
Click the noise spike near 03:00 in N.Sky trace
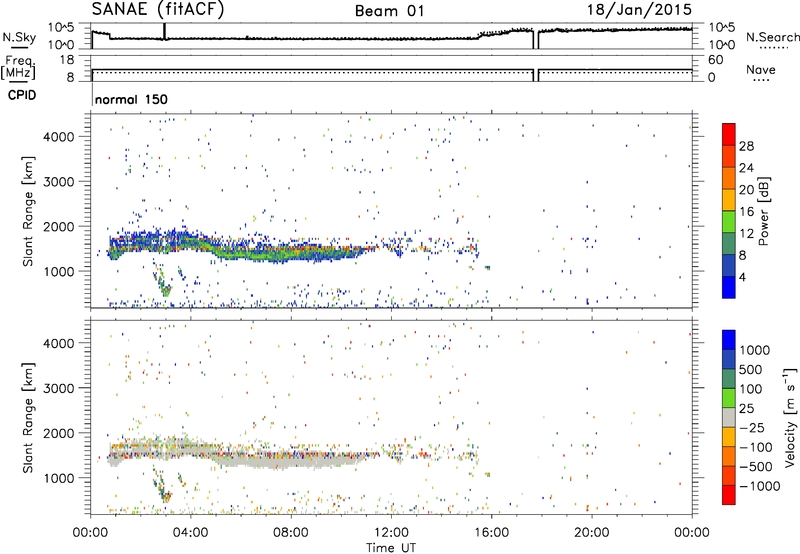(164, 32)
